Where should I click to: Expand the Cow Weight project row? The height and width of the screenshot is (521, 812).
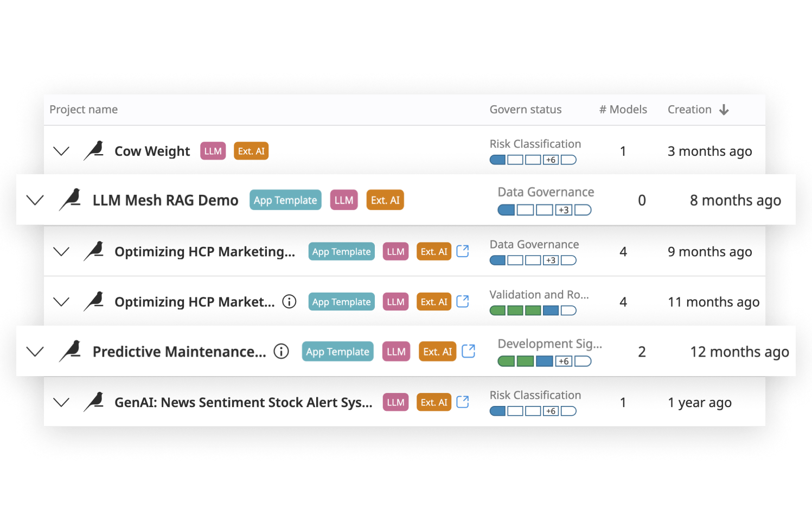click(61, 151)
